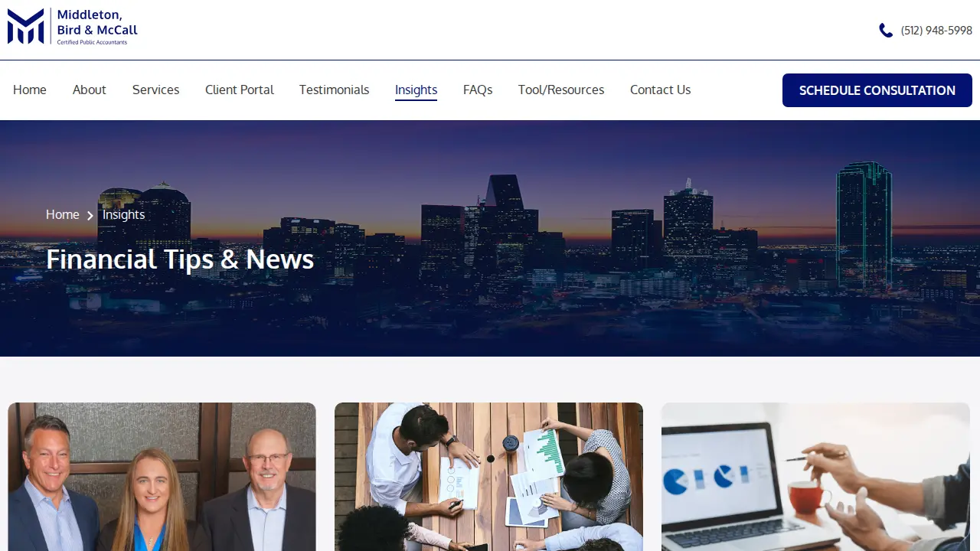Call (512) 948-5998 phone link
This screenshot has width=980, height=551.
(936, 31)
